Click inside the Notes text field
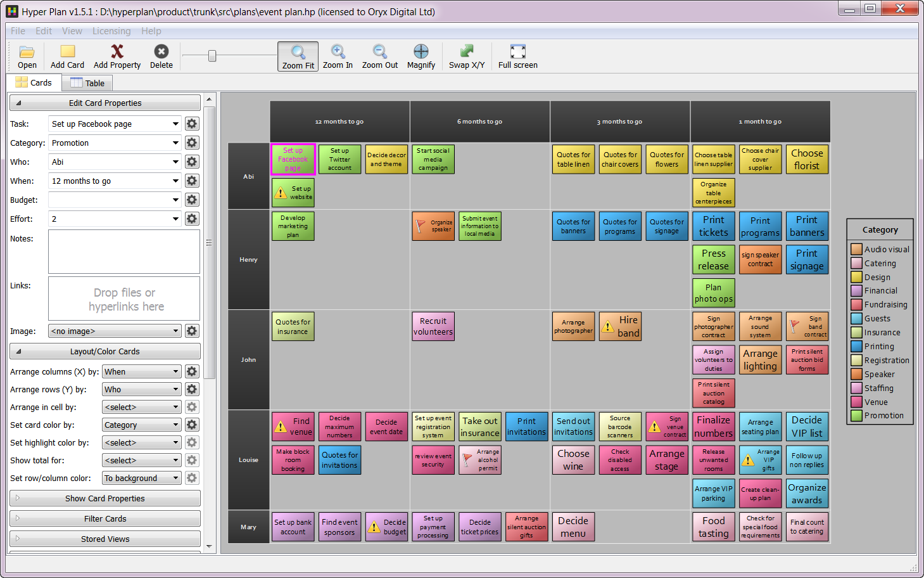The image size is (924, 578). point(124,252)
